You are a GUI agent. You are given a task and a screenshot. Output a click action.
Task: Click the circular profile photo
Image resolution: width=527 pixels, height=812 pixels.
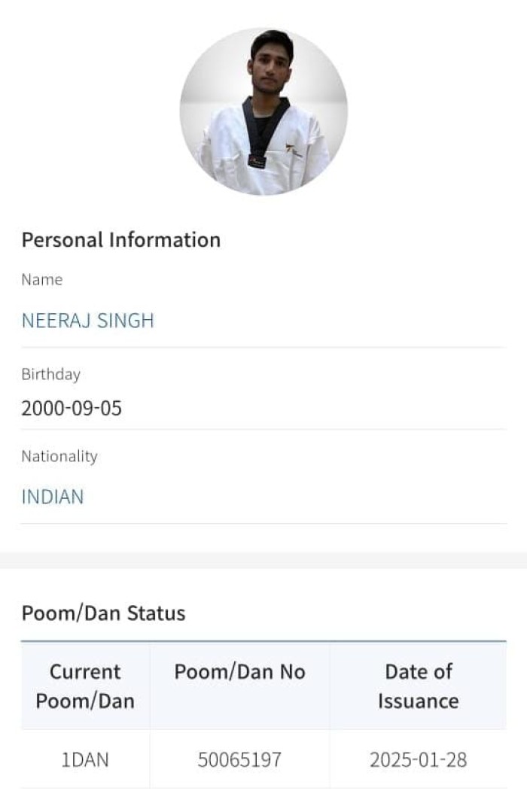pyautogui.click(x=263, y=112)
